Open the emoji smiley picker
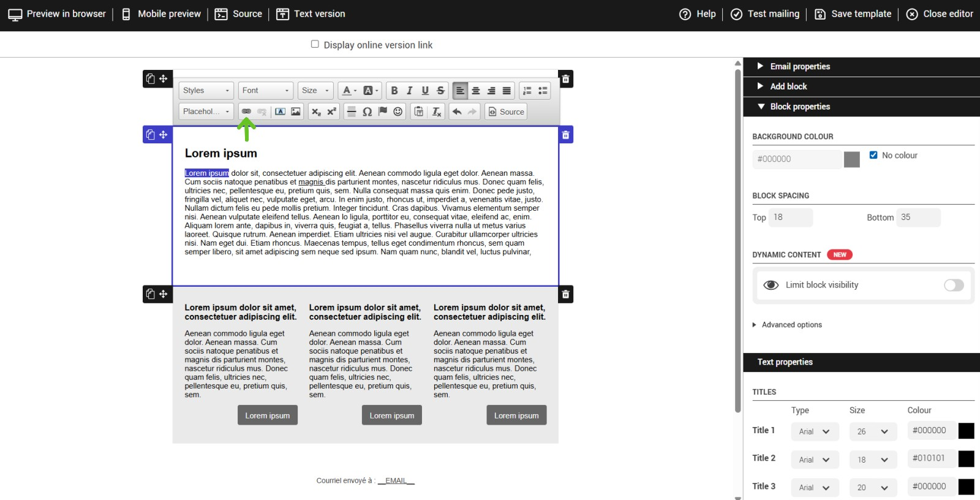Screen dimensions: 980x500 pyautogui.click(x=398, y=112)
